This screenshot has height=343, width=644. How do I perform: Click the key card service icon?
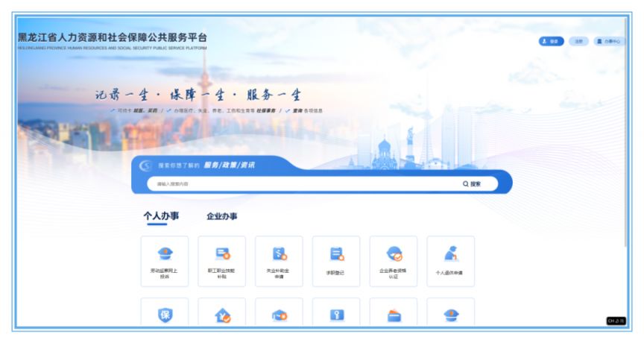click(336, 315)
